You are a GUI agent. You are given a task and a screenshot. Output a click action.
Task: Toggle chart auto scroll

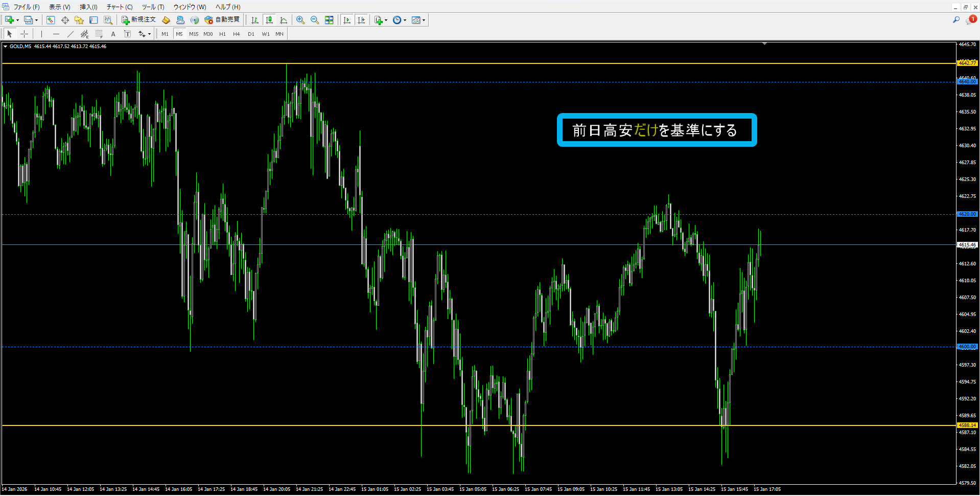point(347,20)
